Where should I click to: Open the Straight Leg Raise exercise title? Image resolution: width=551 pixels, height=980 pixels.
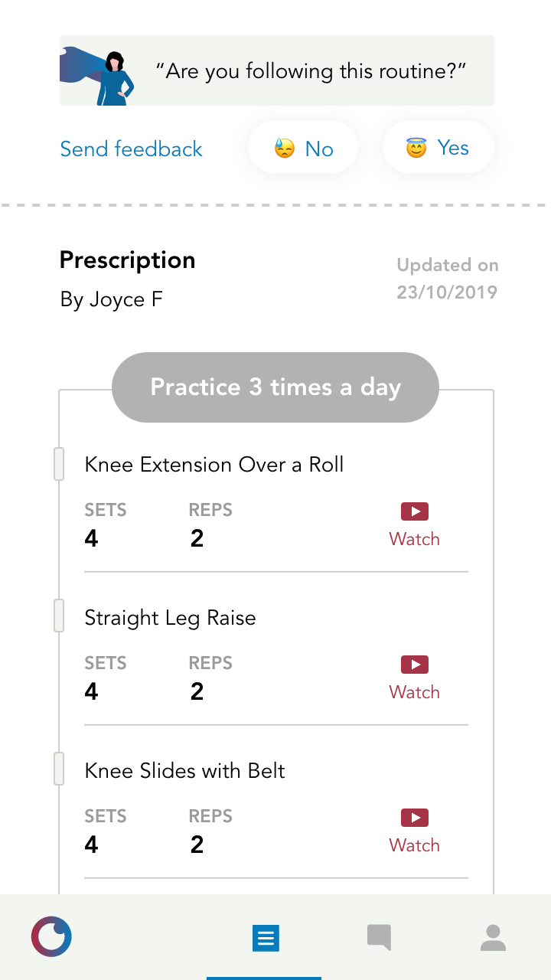170,618
